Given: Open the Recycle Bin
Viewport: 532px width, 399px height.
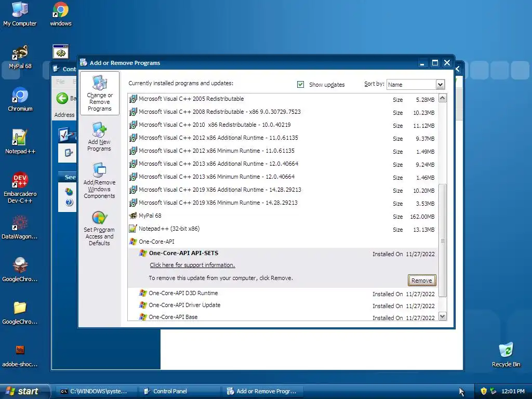Looking at the screenshot, I should click(x=506, y=354).
